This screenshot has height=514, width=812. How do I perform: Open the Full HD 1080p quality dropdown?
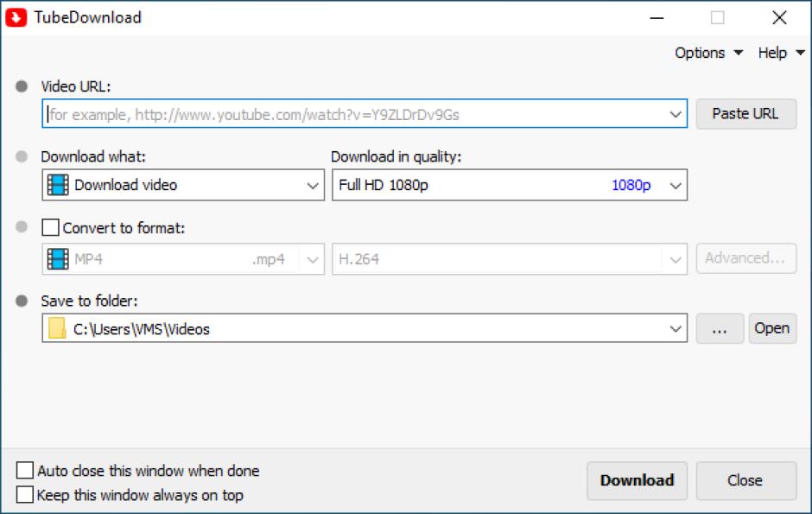point(510,185)
